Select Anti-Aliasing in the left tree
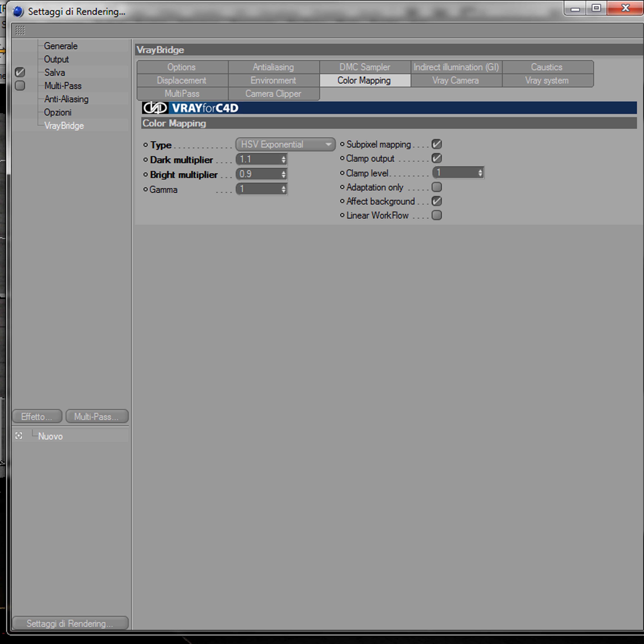The image size is (644, 644). coord(66,99)
